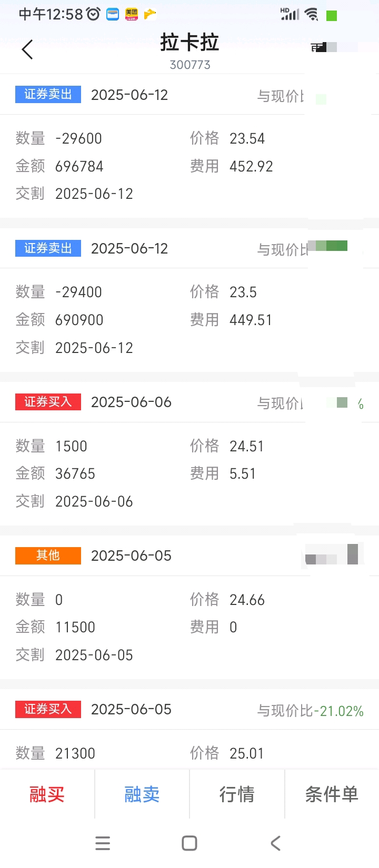Tap the Meituan notification icon
This screenshot has height=868, width=379.
(x=131, y=14)
